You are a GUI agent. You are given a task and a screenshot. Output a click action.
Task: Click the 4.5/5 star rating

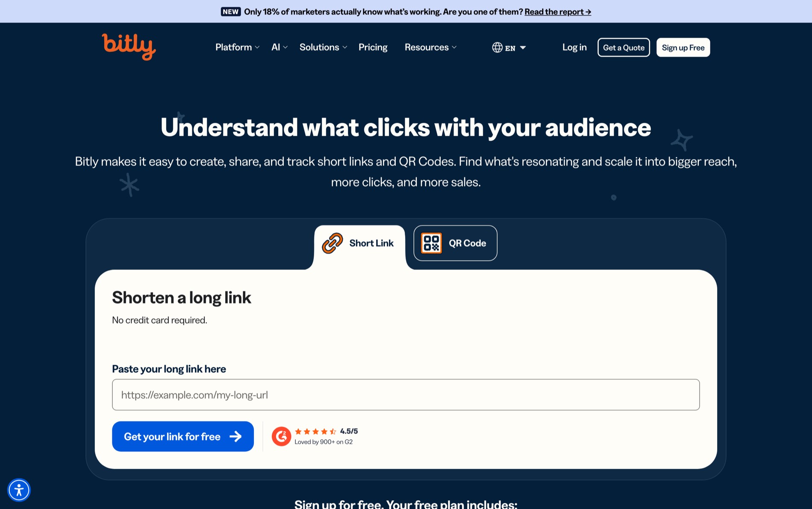coord(326,431)
